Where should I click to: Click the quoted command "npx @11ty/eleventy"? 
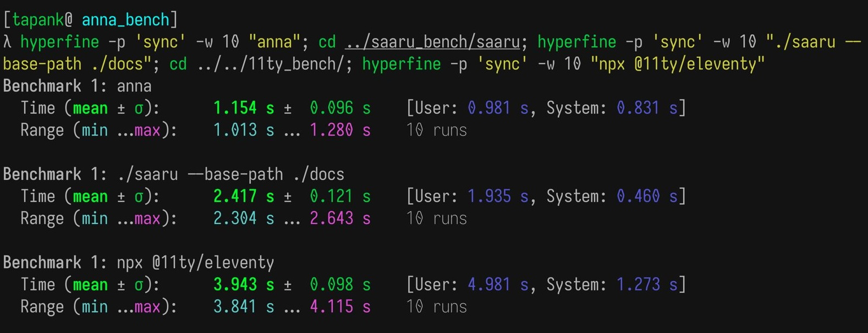coord(678,64)
